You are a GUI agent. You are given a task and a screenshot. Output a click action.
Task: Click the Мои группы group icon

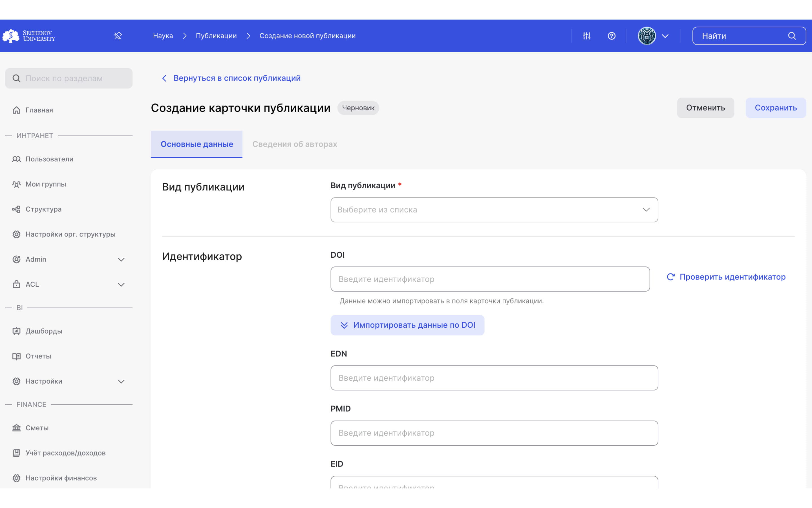[x=16, y=184]
